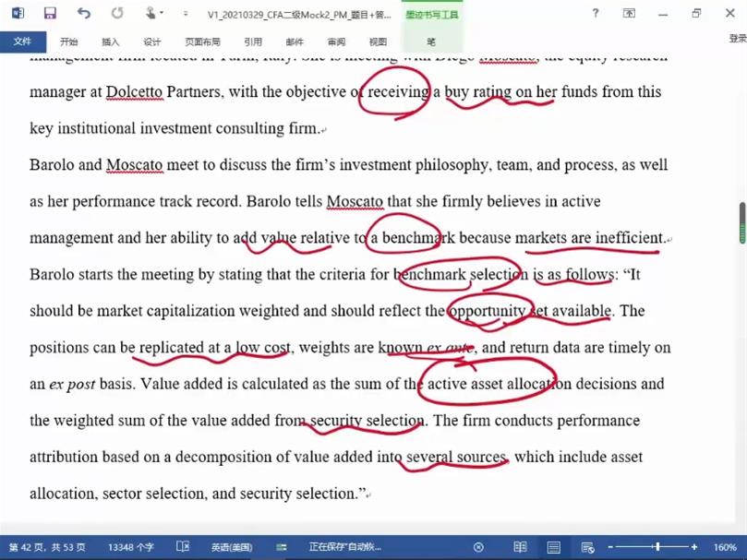Select the 笔 (Pen) ink tools tab

click(431, 42)
